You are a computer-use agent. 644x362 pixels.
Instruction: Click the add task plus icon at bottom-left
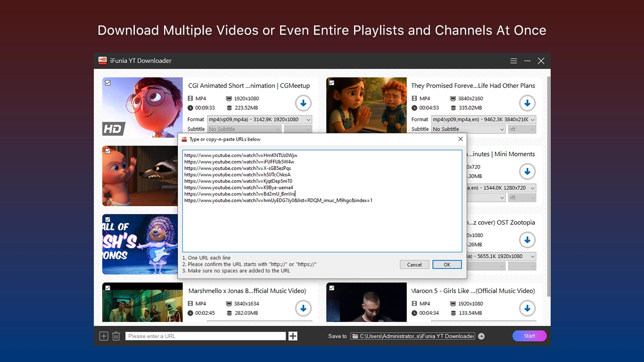(x=104, y=336)
